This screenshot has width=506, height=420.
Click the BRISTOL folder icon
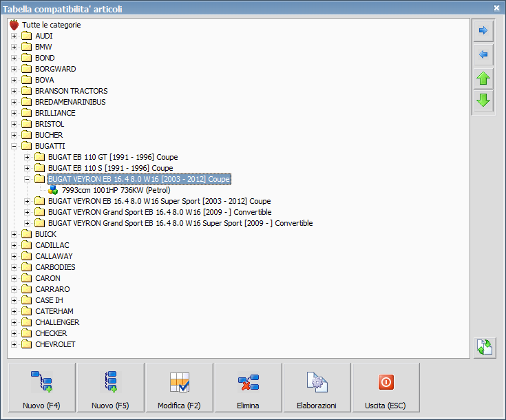pyautogui.click(x=26, y=124)
